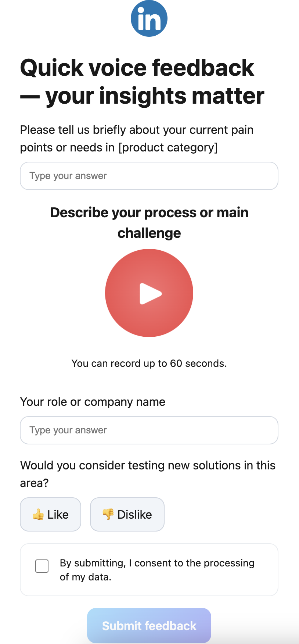
Task: Click the 'Please tell us briefly' question label
Action: tap(137, 130)
